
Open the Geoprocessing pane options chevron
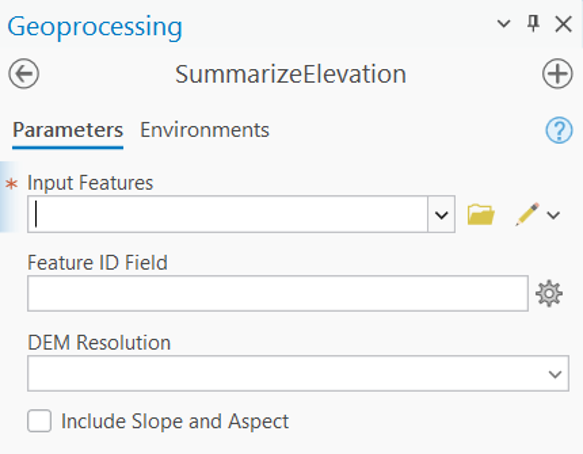point(504,24)
